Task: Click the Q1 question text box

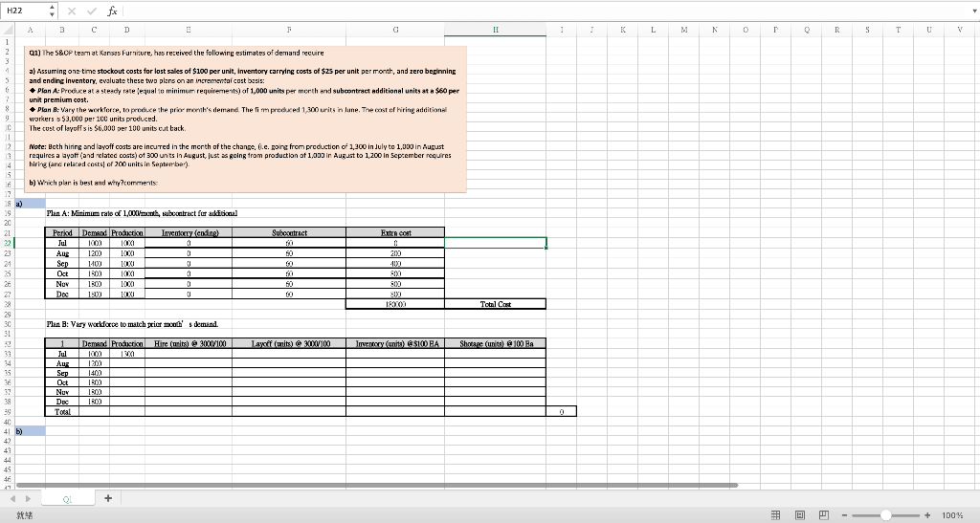Action: coord(246,119)
